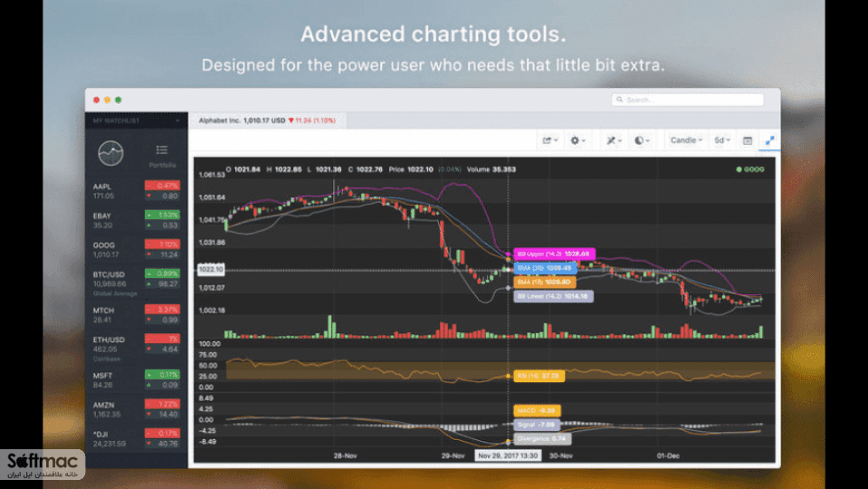This screenshot has height=489, width=868.
Task: Select the BTC/USD watchlist row
Action: click(x=136, y=283)
